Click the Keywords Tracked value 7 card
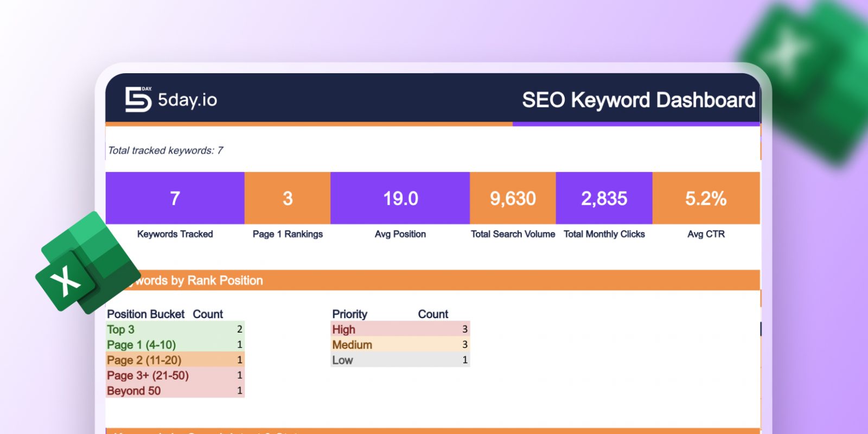 [x=175, y=198]
